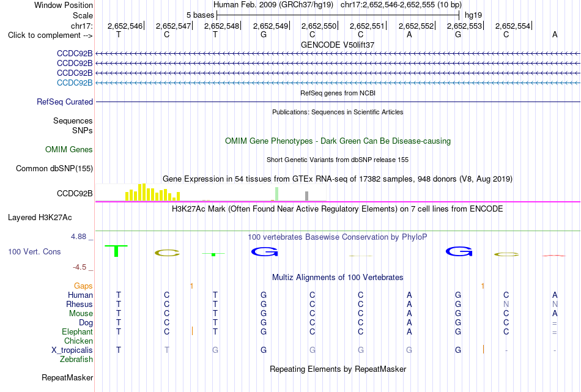Open the GENCODE V50lift37 track title
581x392 pixels.
coord(338,45)
